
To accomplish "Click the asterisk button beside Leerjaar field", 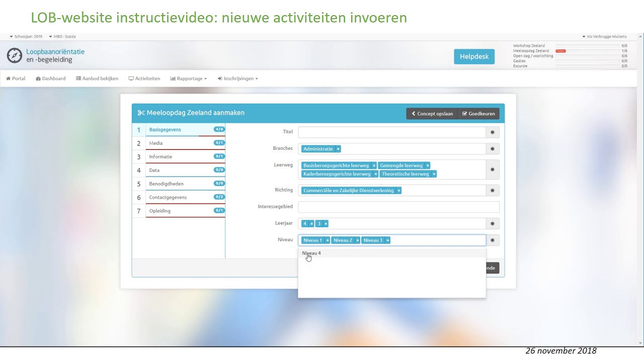I will pyautogui.click(x=493, y=224).
